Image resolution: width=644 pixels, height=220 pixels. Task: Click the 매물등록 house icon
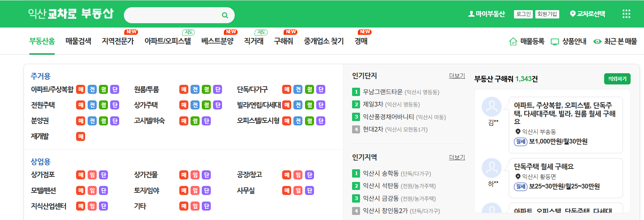coord(513,41)
